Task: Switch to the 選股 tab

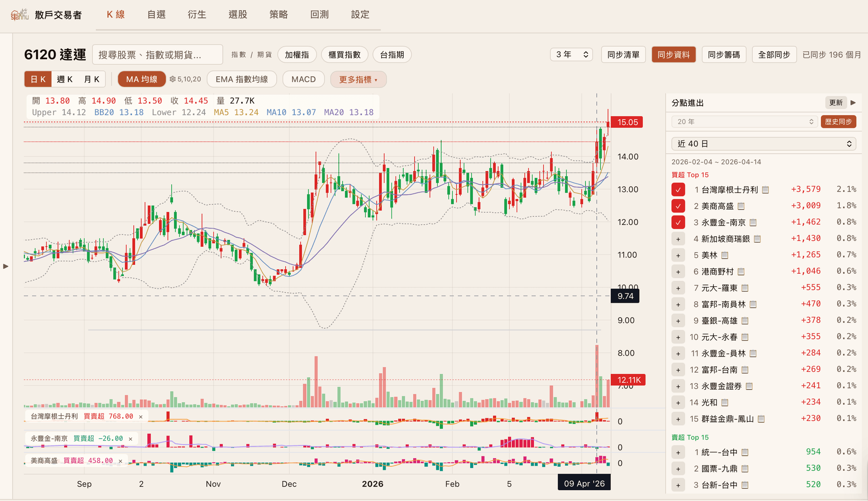Action: [x=238, y=14]
